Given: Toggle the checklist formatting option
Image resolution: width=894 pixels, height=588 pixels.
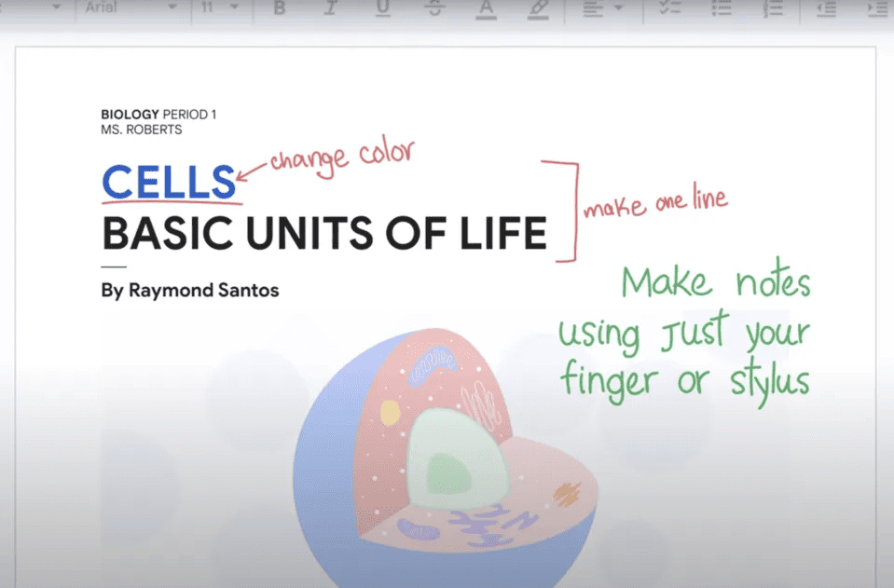Looking at the screenshot, I should [x=667, y=8].
